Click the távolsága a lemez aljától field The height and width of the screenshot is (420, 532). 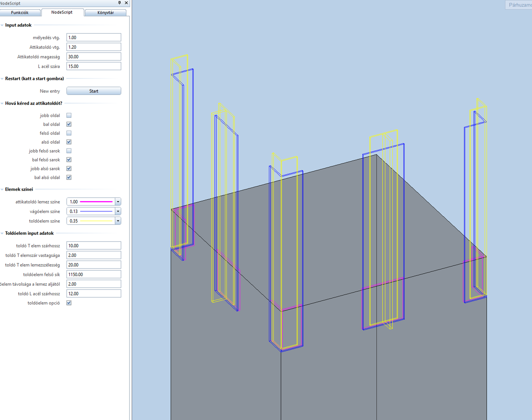pos(94,284)
